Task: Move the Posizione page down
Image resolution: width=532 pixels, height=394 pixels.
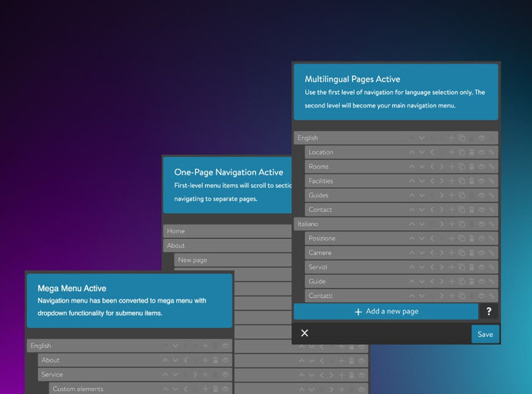Action: pos(421,239)
